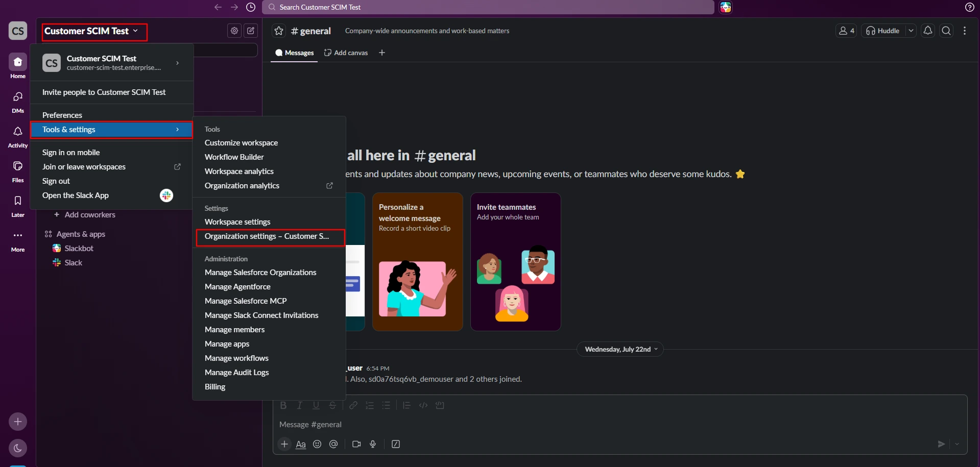This screenshot has height=467, width=980.
Task: Record a video clip from the composer
Action: [x=356, y=444]
